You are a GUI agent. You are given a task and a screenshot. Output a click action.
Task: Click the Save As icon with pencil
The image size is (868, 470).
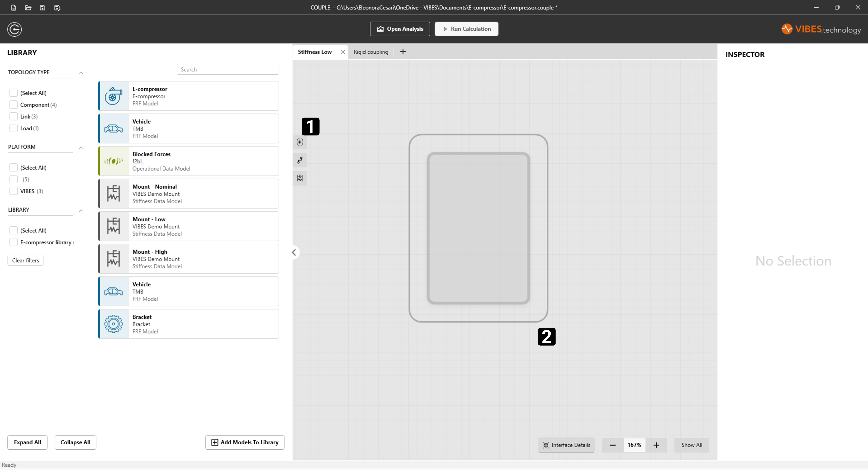(57, 7)
